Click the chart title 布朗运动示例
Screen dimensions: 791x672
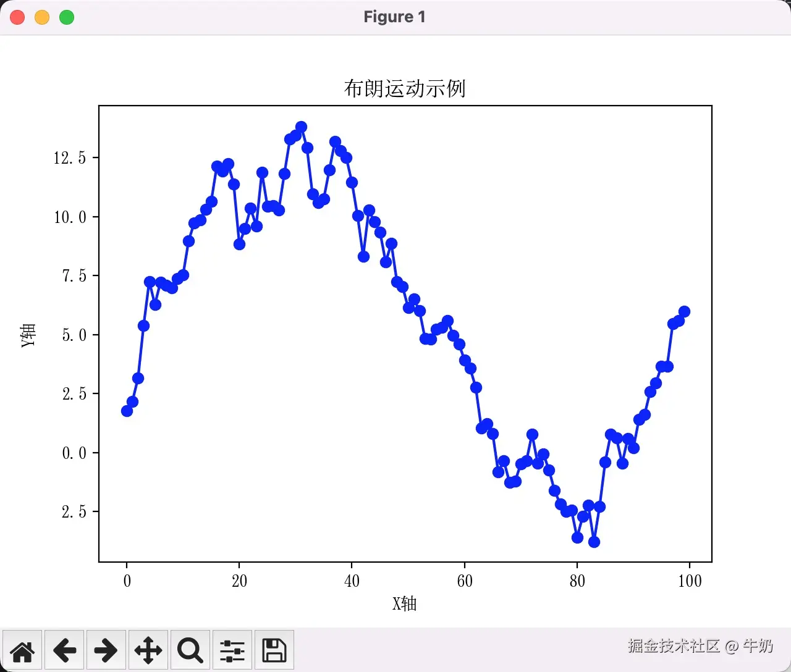click(x=405, y=89)
